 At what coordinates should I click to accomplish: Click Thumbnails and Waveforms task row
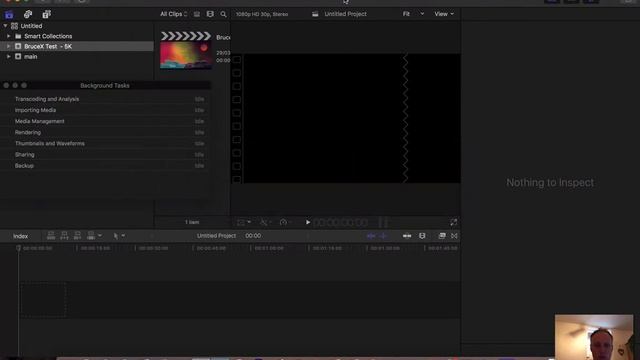(105, 143)
